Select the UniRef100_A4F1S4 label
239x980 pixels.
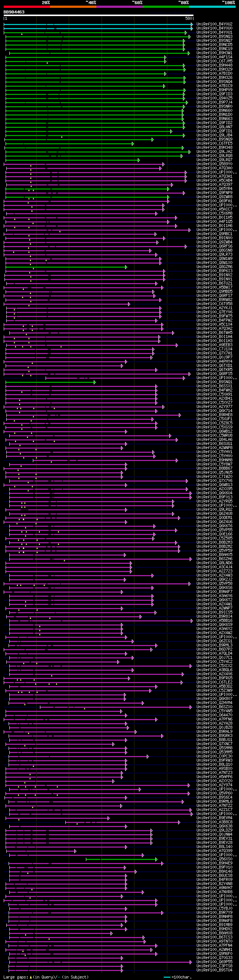point(214,57)
